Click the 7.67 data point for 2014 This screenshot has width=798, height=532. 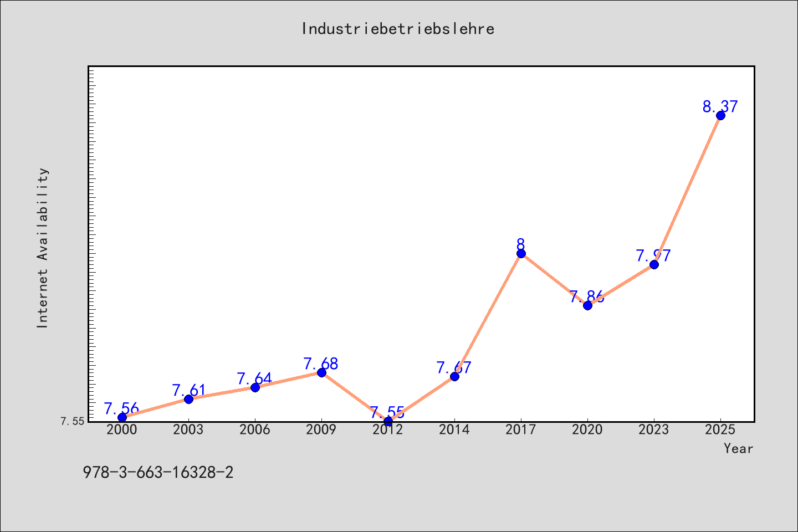tap(454, 376)
